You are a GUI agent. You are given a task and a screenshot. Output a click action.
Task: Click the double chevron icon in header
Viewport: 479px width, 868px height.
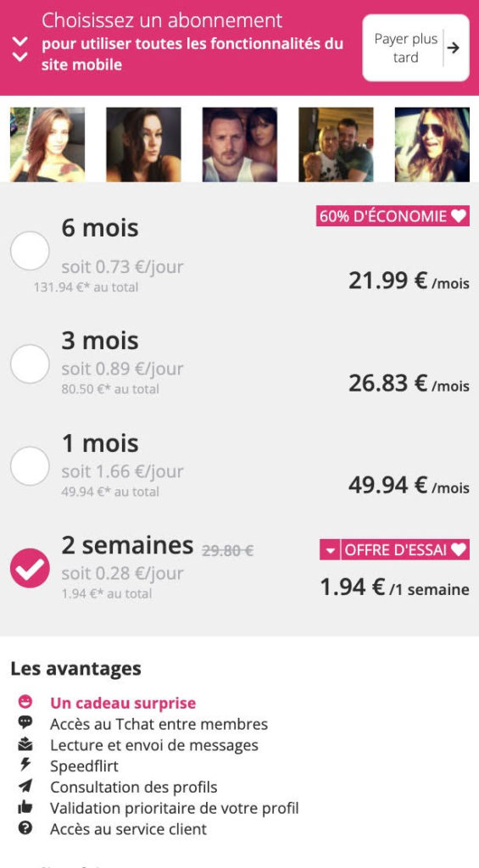pos(20,48)
